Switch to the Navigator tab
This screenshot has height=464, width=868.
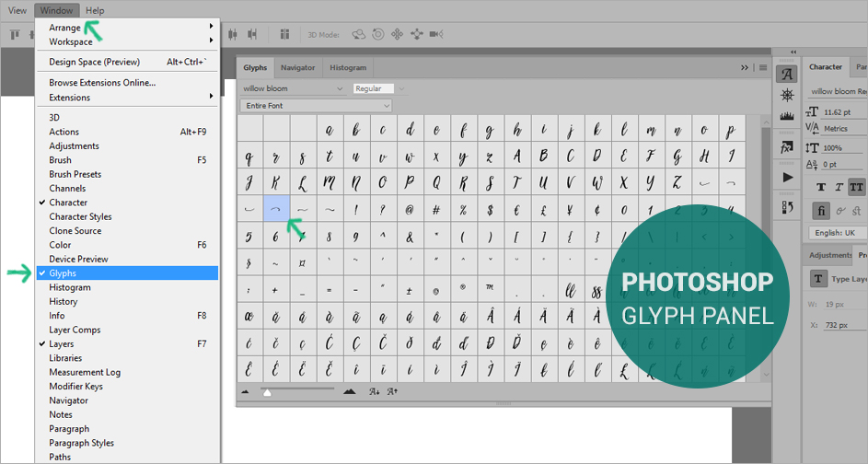point(298,67)
